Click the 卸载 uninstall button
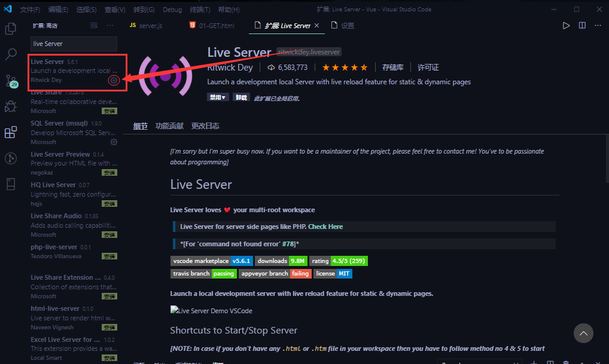Screen dimensions: 609x364 coord(241,96)
